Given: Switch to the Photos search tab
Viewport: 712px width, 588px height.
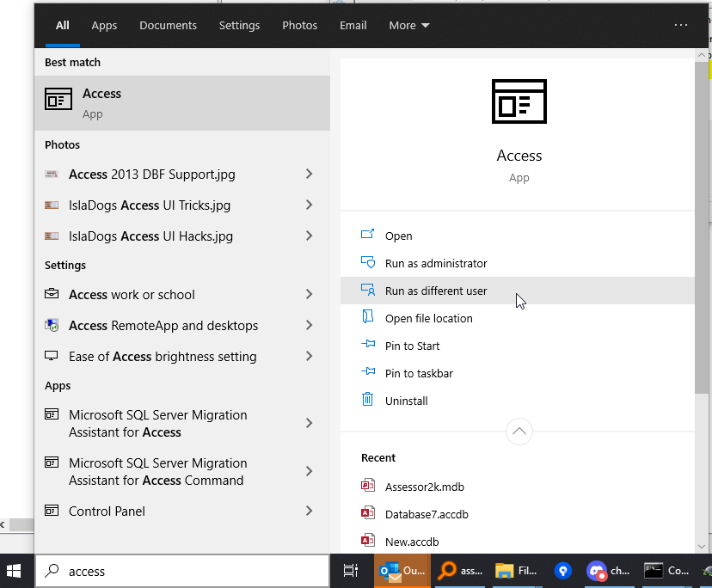Looking at the screenshot, I should 300,26.
